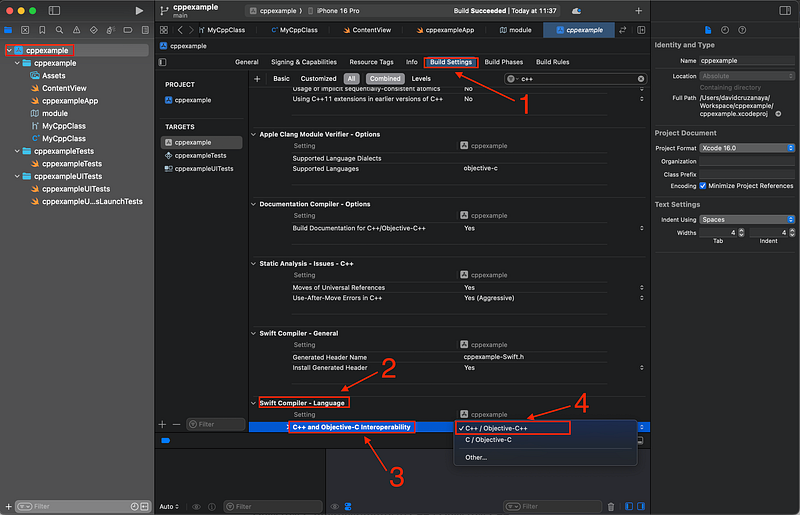Open the bookmark navigator
Screen dimensions: 800x515
[x=42, y=30]
